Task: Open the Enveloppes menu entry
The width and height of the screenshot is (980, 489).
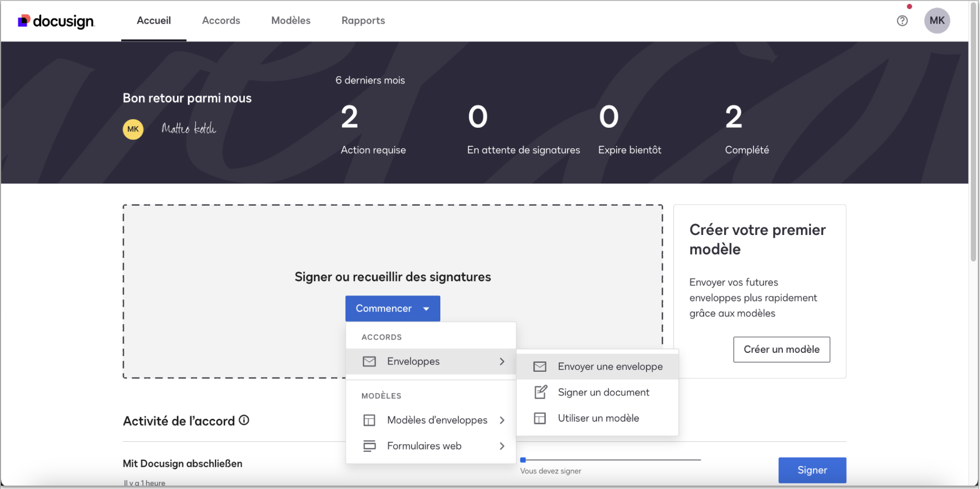Action: [431, 361]
